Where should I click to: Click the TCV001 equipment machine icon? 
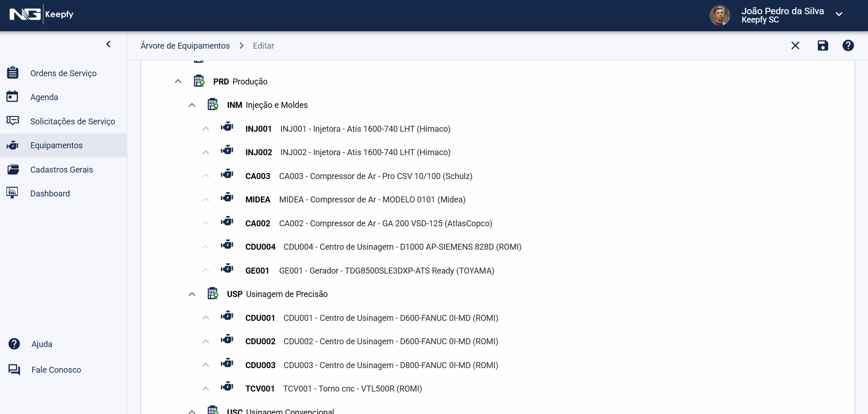click(227, 387)
